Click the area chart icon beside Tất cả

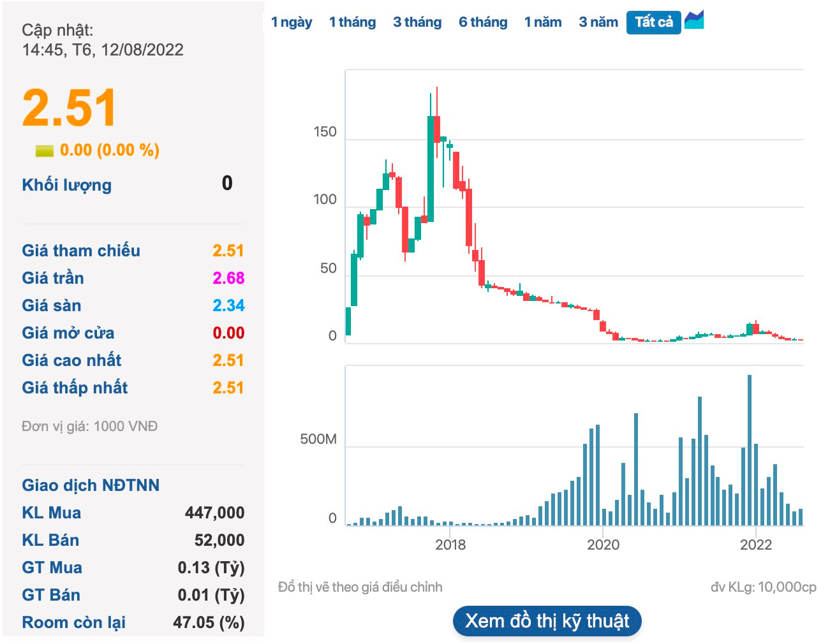(694, 20)
